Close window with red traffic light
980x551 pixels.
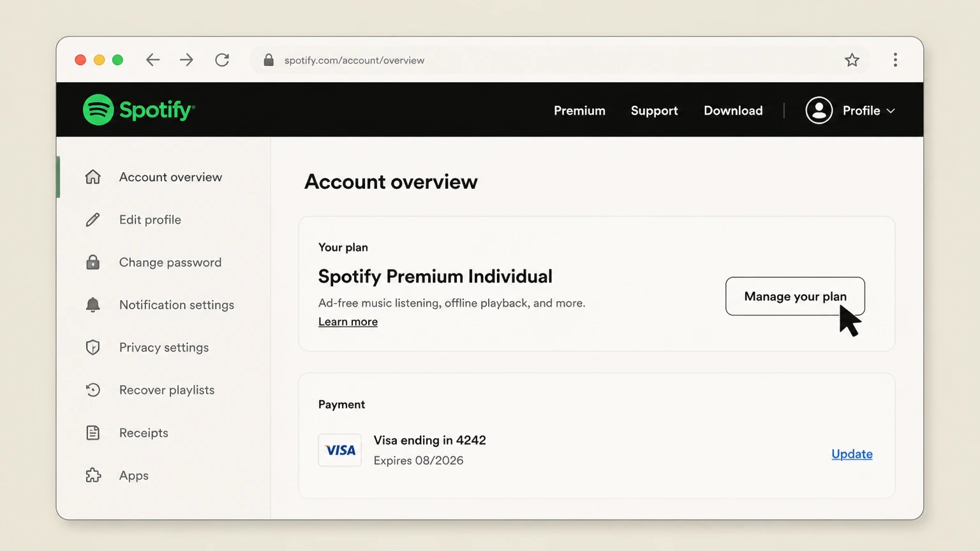click(80, 60)
